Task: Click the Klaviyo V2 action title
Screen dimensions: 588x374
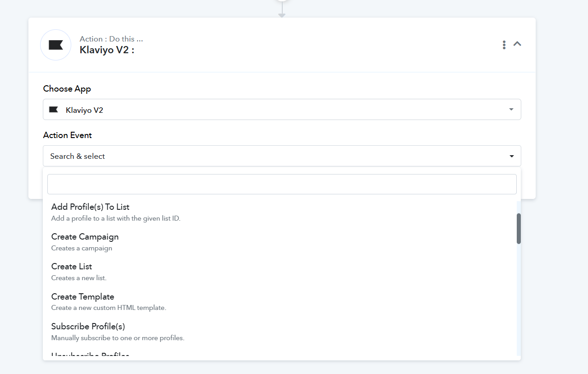Action: (x=107, y=50)
